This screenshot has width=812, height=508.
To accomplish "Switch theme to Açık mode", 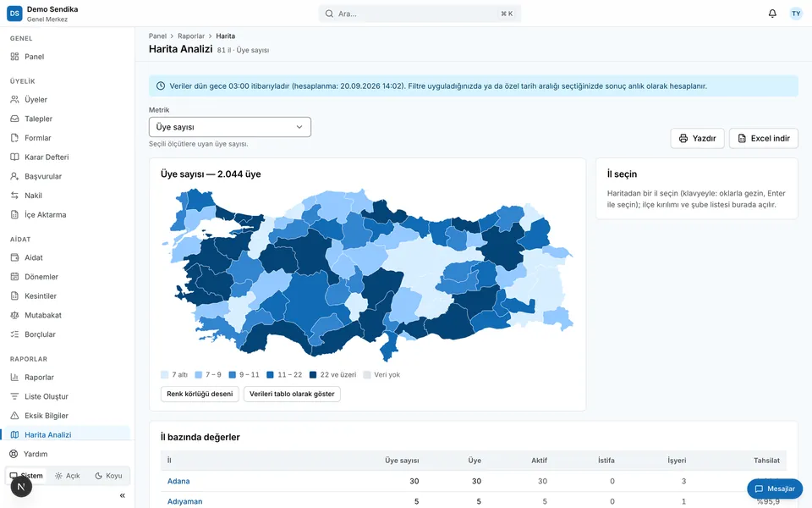I will (x=68, y=476).
